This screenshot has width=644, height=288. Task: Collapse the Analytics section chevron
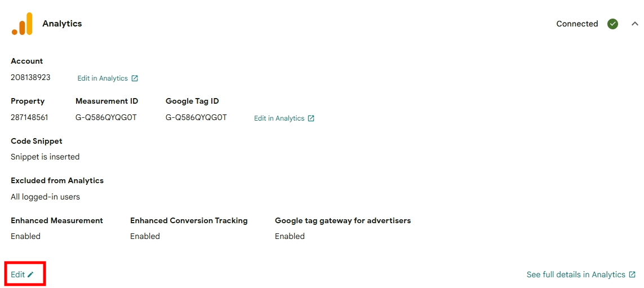click(635, 24)
